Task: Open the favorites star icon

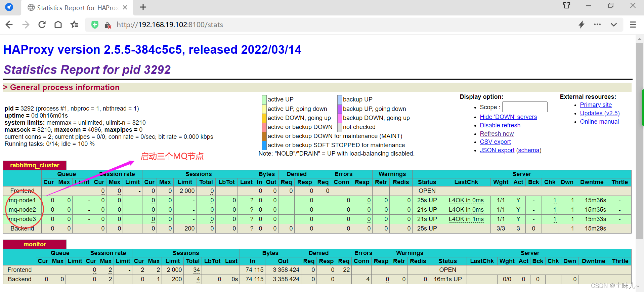Action: click(74, 25)
